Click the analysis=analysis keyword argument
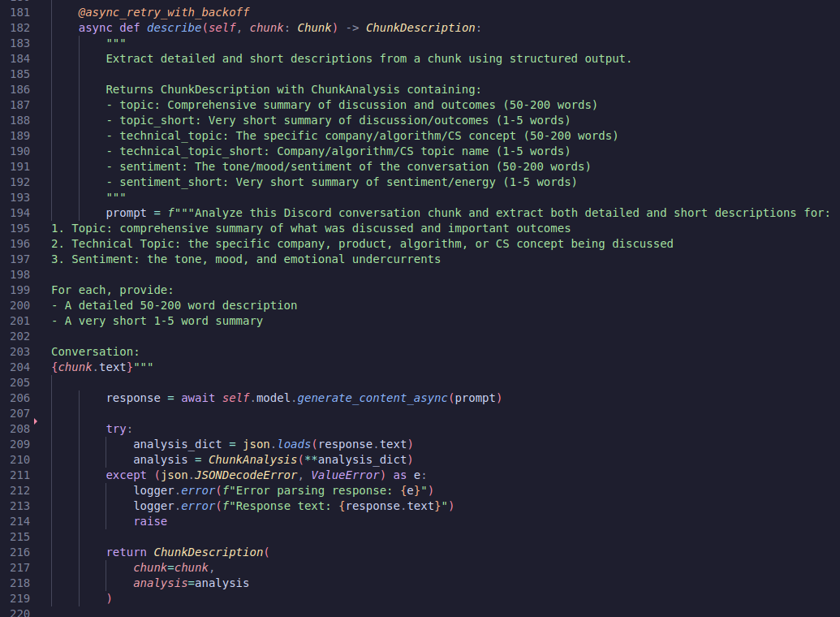The height and width of the screenshot is (617, 840). (x=192, y=583)
